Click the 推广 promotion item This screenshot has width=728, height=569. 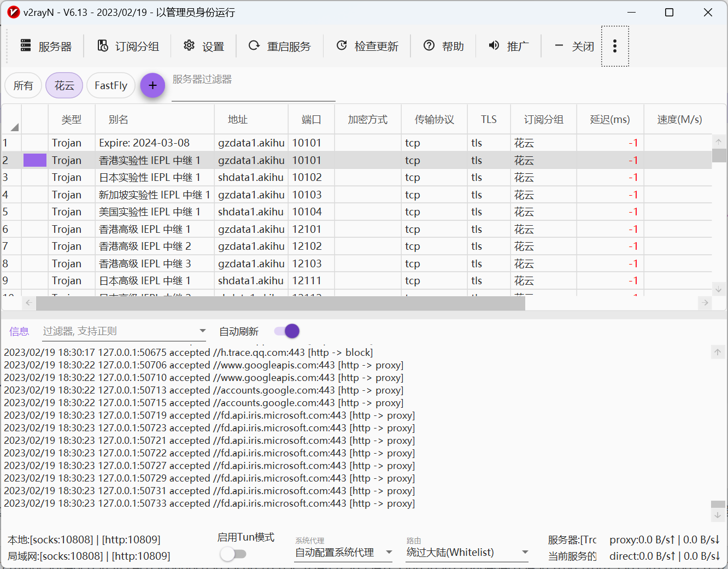pyautogui.click(x=508, y=46)
